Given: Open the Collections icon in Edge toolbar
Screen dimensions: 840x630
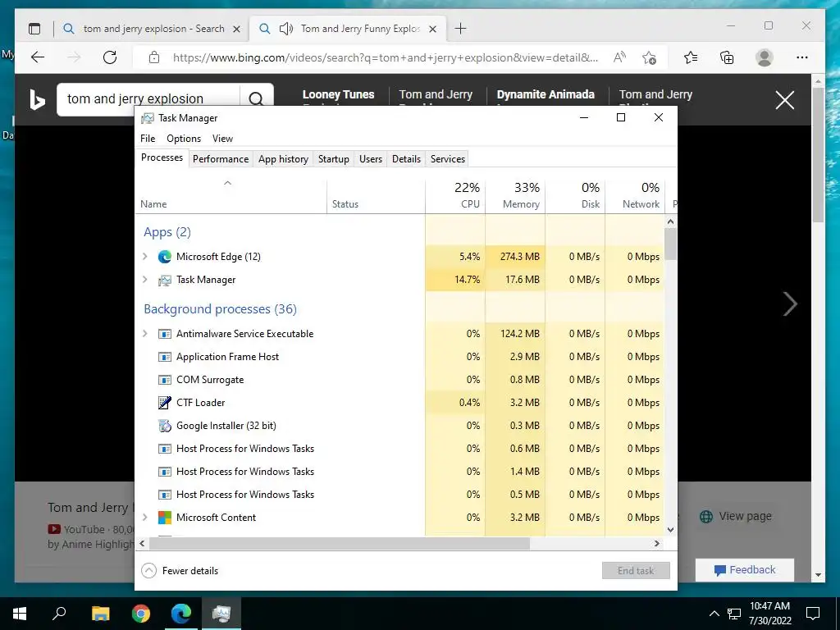Looking at the screenshot, I should click(x=727, y=57).
